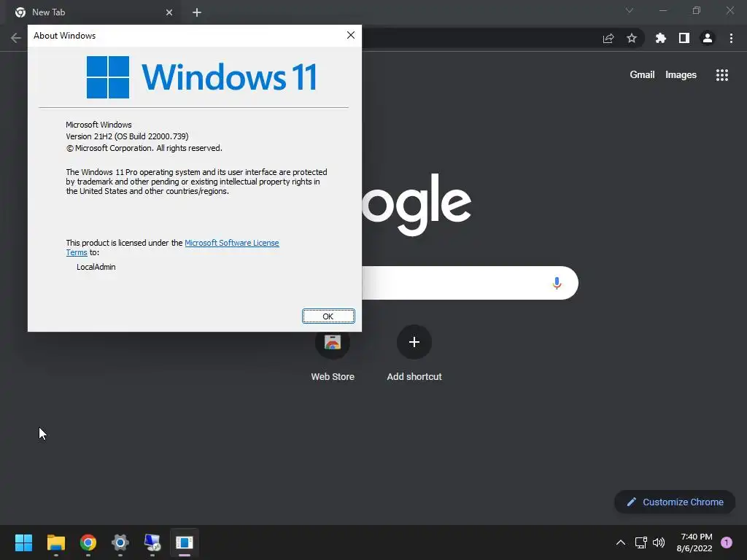Bookmark this tab with the star icon
Screen dimensions: 747x560
(x=632, y=38)
